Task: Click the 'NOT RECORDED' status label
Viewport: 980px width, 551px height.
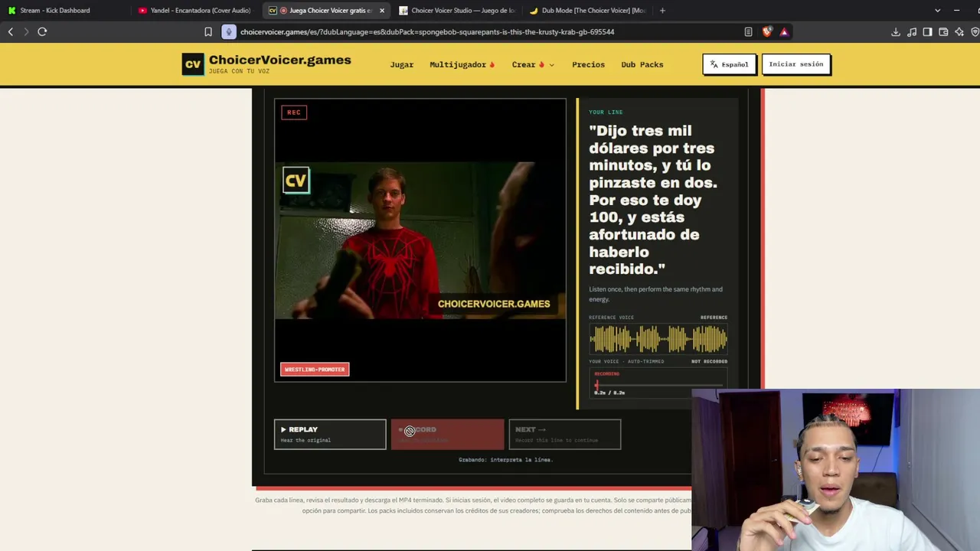Action: pos(710,361)
